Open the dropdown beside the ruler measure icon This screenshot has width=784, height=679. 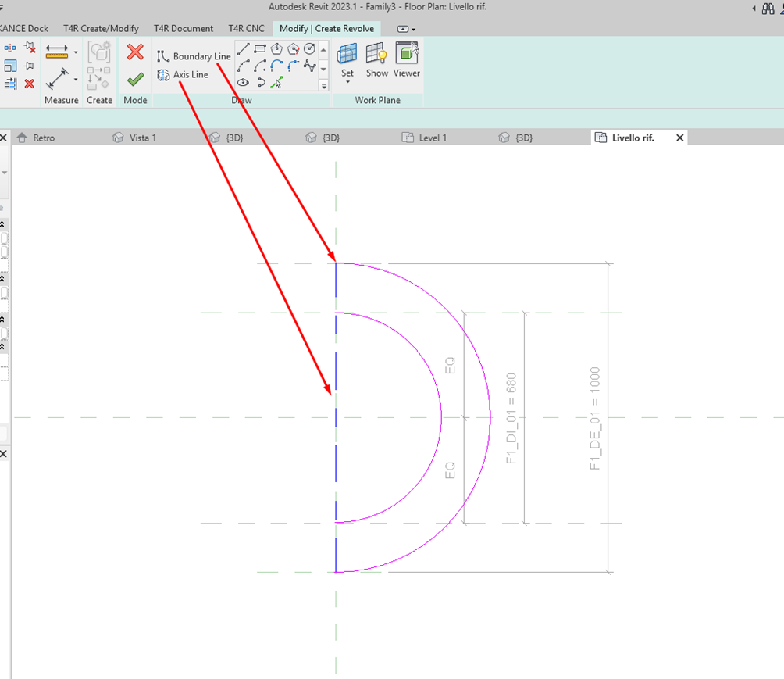(76, 52)
